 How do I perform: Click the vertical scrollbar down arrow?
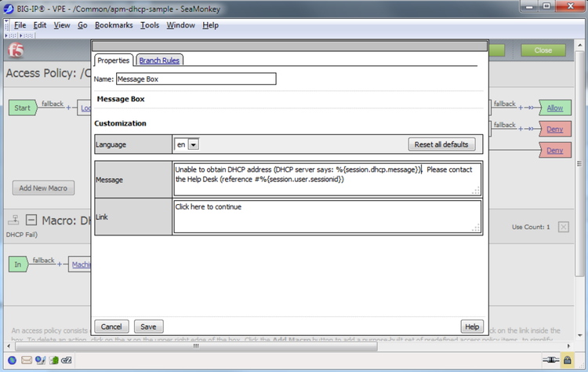[579, 335]
